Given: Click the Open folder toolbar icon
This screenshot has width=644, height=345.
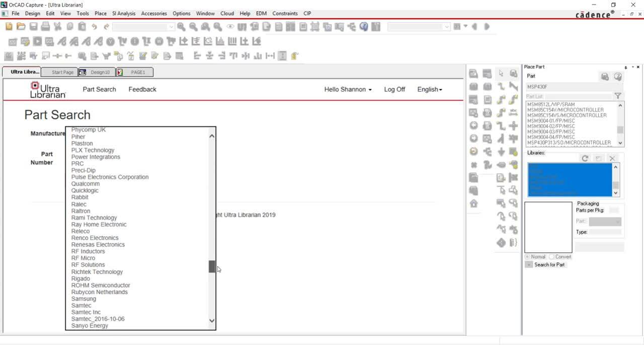Looking at the screenshot, I should point(21,27).
